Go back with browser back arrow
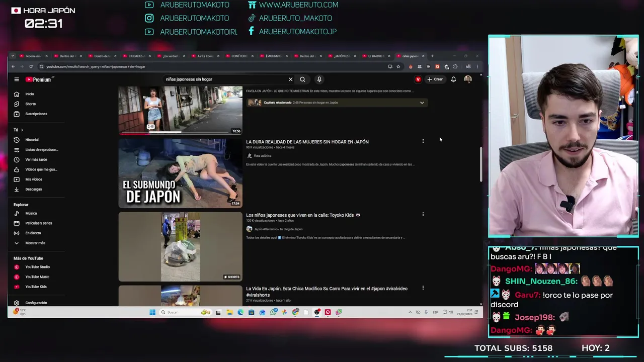Viewport: 644px width, 362px height. point(13,66)
